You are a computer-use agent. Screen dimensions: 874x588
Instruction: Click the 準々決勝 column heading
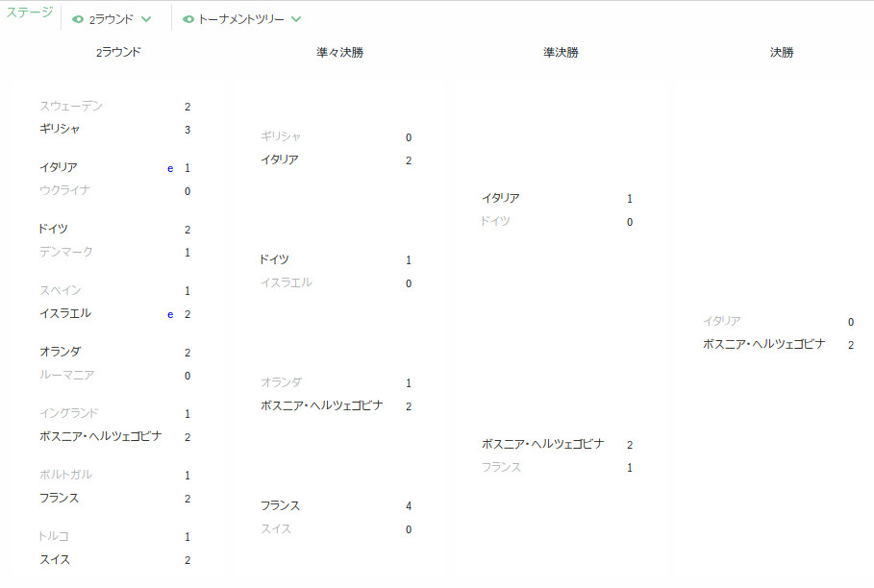[x=339, y=52]
